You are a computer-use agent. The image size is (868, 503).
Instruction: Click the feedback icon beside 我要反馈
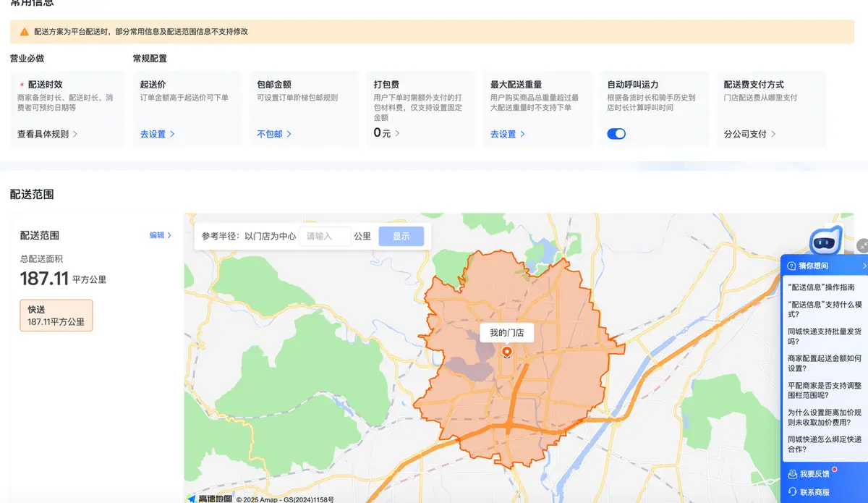click(792, 474)
